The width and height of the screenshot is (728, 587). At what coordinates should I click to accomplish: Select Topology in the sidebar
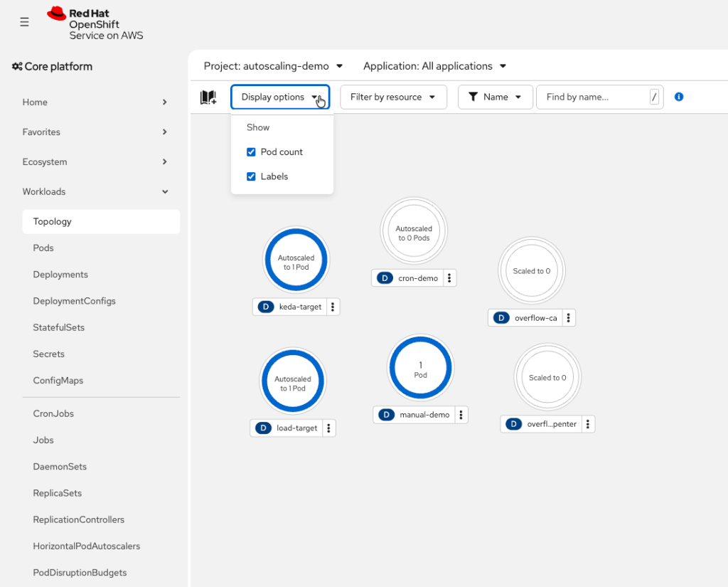[101, 222]
